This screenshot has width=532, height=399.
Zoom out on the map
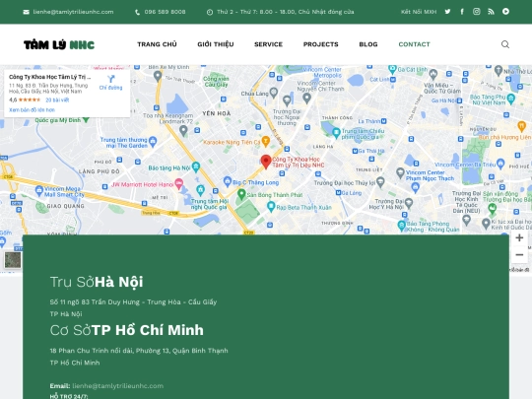(x=519, y=255)
